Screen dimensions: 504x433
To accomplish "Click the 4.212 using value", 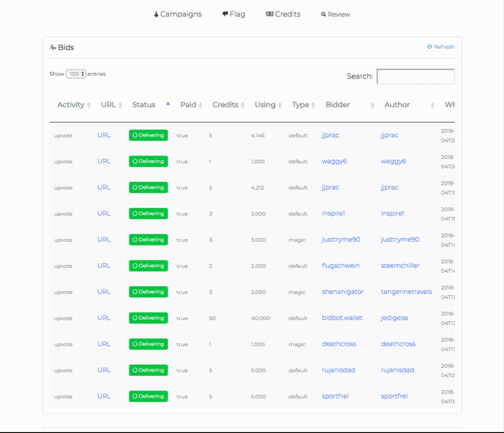I will [257, 188].
